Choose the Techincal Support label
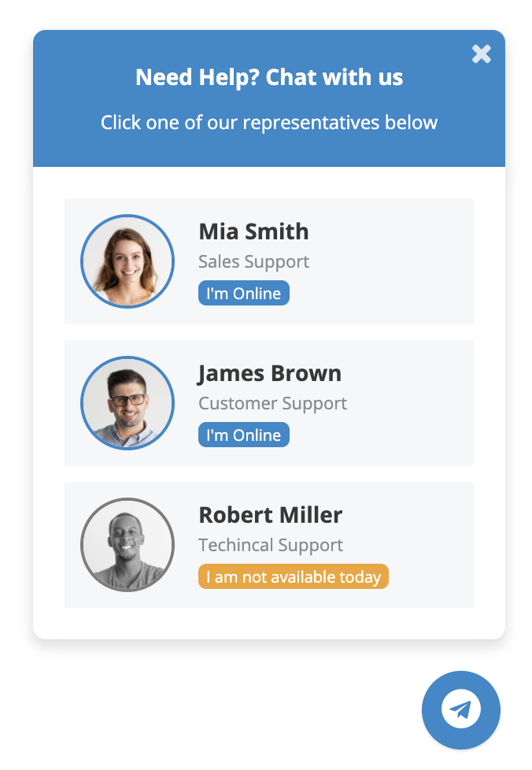Viewport: 532px width, 770px height. [x=271, y=545]
